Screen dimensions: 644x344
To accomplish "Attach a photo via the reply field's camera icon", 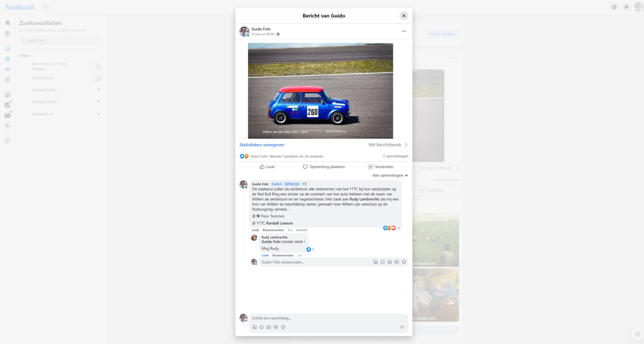I will (389, 262).
